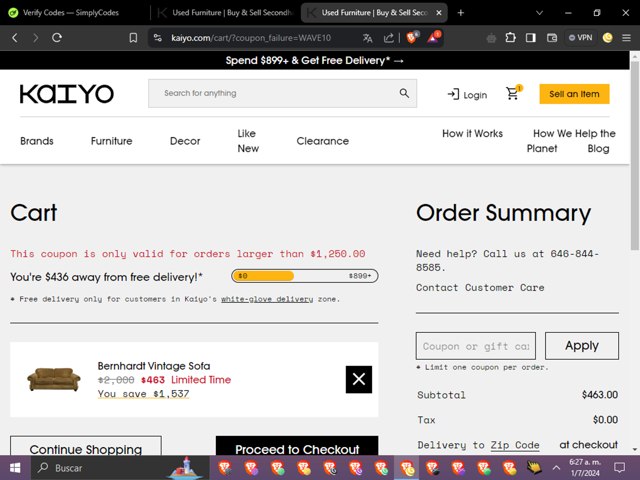Click Contact Customer Care link
Screen dimensions: 640x480
[480, 287]
